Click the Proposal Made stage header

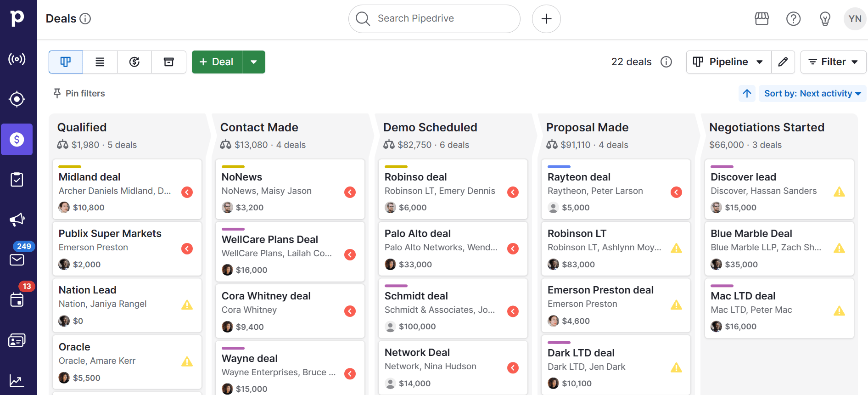point(587,127)
